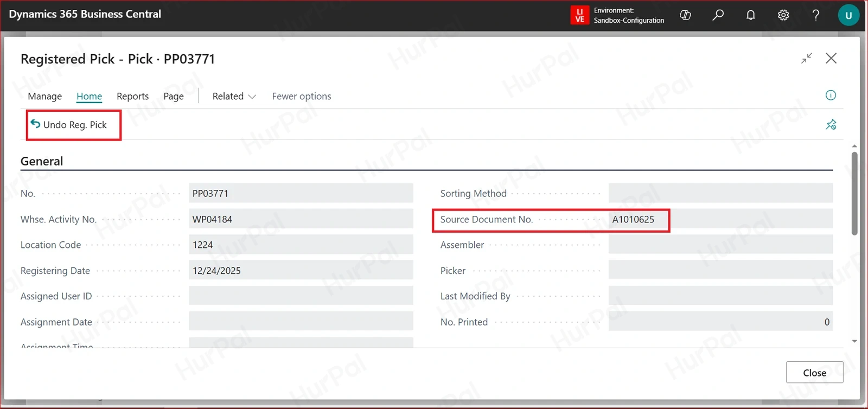Click the No. Printed field
The width and height of the screenshot is (868, 409).
click(x=720, y=322)
